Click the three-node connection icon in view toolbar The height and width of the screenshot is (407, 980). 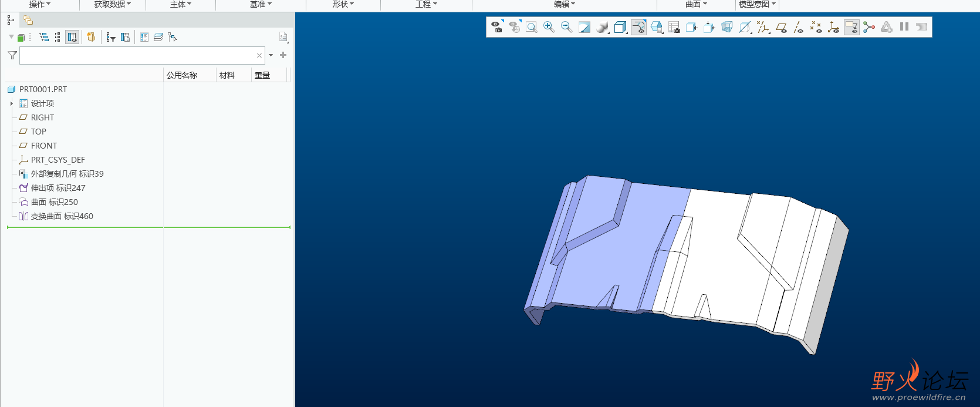(x=869, y=27)
